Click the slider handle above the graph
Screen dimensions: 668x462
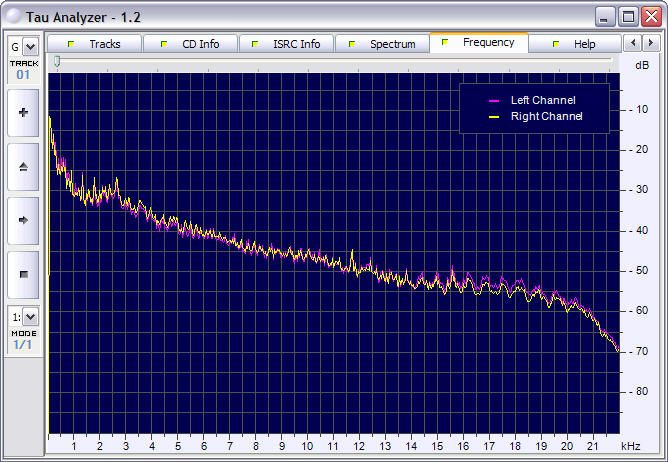click(57, 61)
